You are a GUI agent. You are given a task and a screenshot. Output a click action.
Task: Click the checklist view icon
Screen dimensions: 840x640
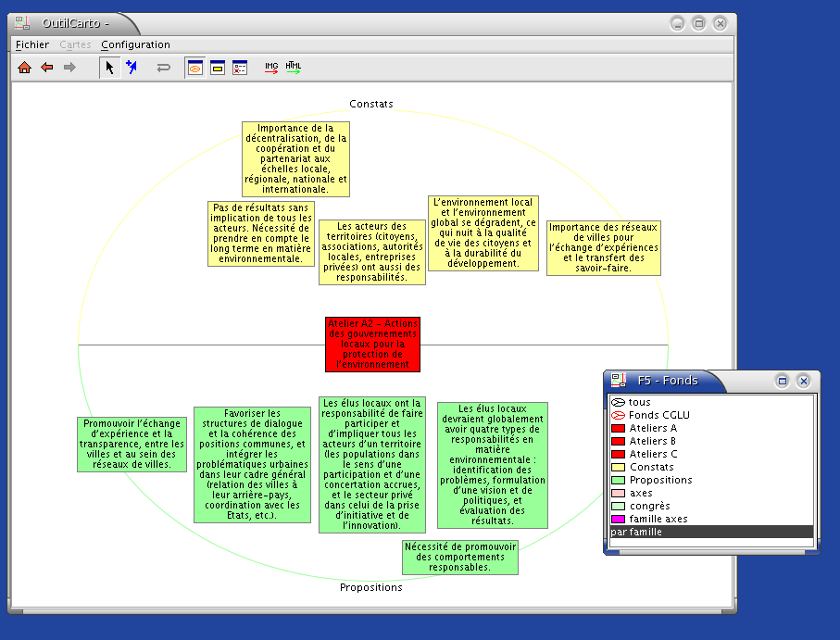[x=240, y=68]
